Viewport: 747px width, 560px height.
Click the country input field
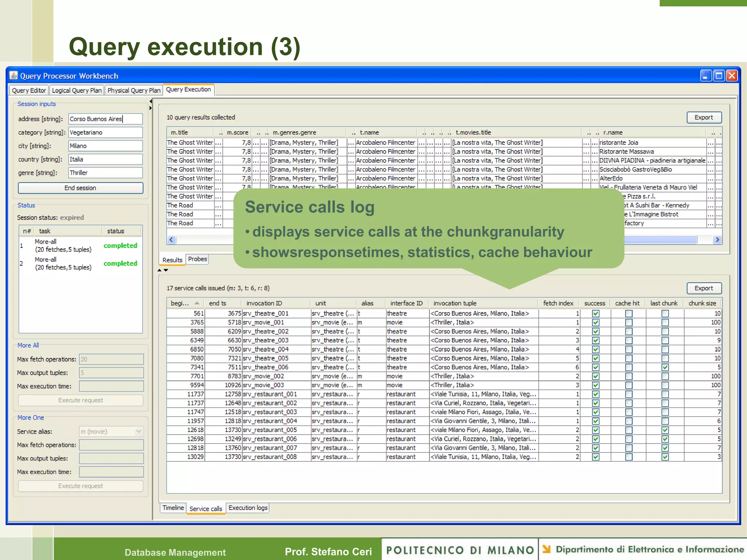pyautogui.click(x=105, y=159)
